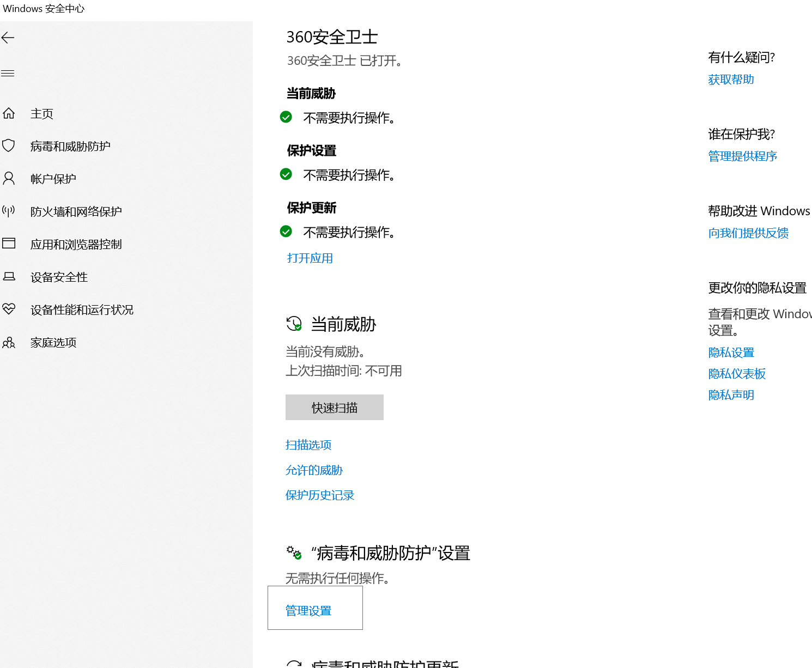This screenshot has width=812, height=668.
Task: Select the 家庭选项 family icon
Action: 9,342
